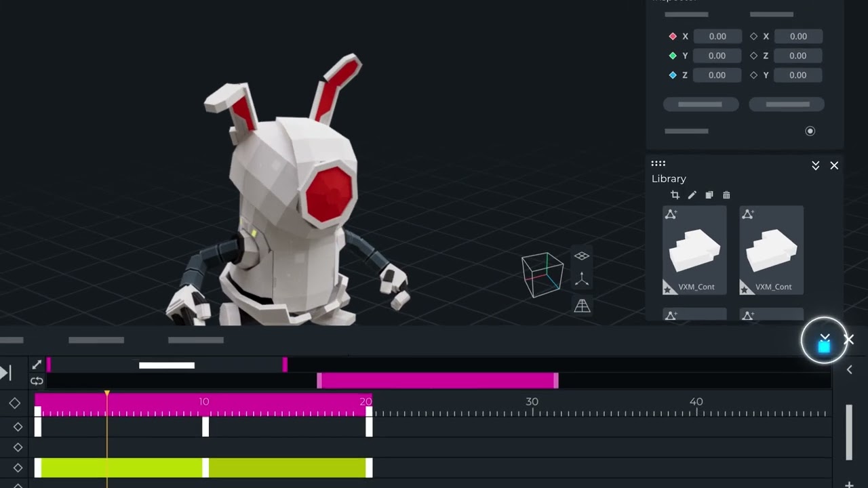Click the left chevron at timeline's right edge
This screenshot has height=488, width=868.
click(850, 369)
